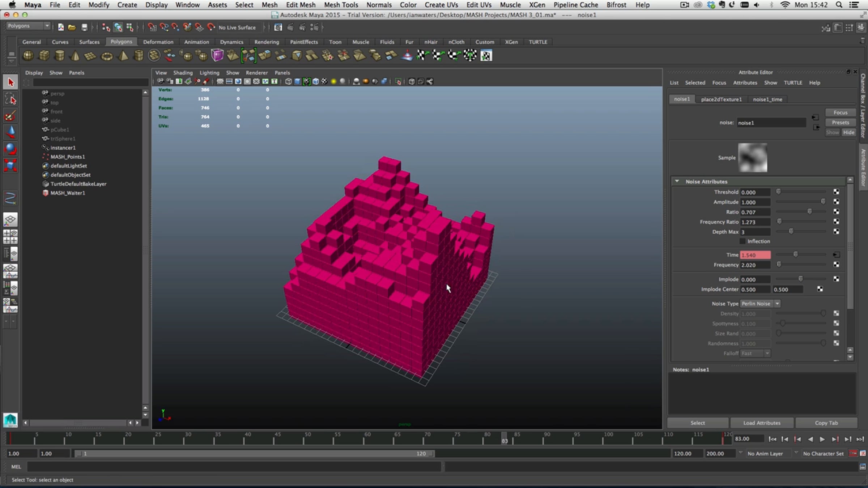The height and width of the screenshot is (488, 868).
Task: Select the single perspective view layout icon
Action: (10, 219)
